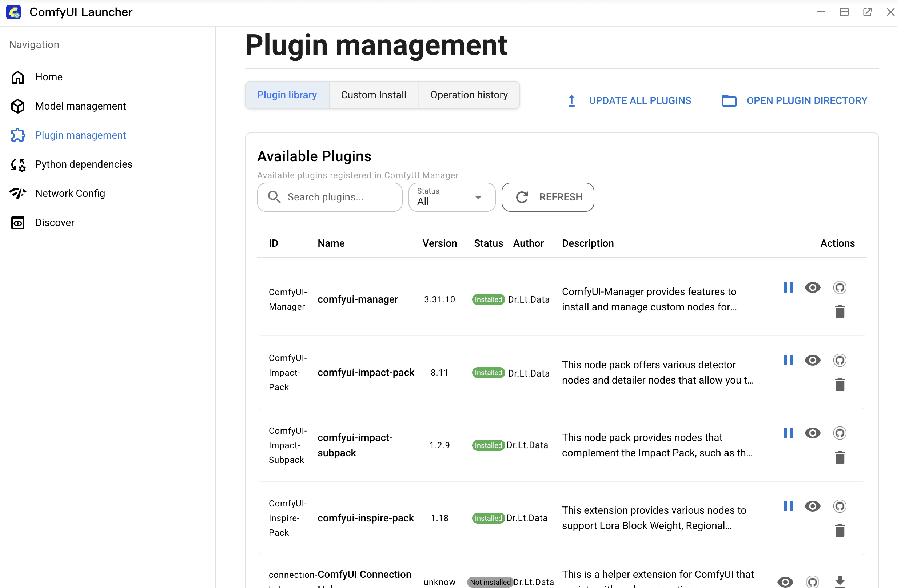
Task: Go to Network Config page
Action: tap(70, 193)
